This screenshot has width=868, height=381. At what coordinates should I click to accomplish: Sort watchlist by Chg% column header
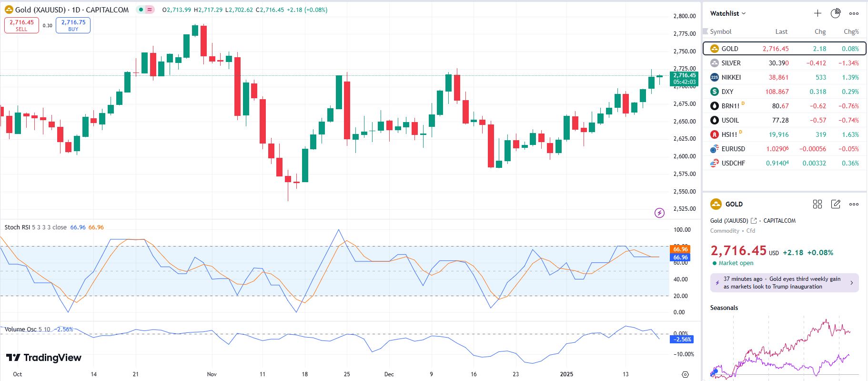[x=851, y=31]
